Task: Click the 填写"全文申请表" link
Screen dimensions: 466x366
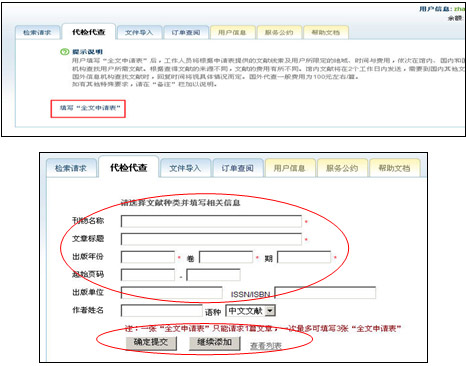Action: tap(90, 108)
